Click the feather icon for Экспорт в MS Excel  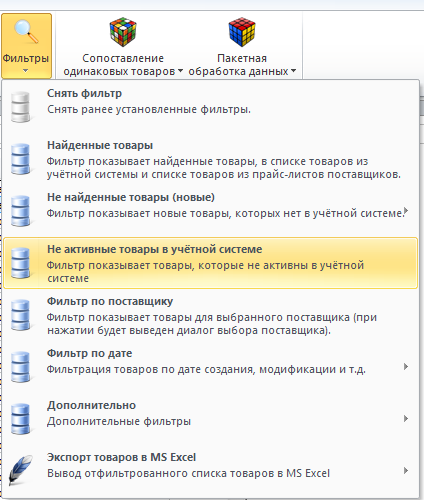coord(21,470)
